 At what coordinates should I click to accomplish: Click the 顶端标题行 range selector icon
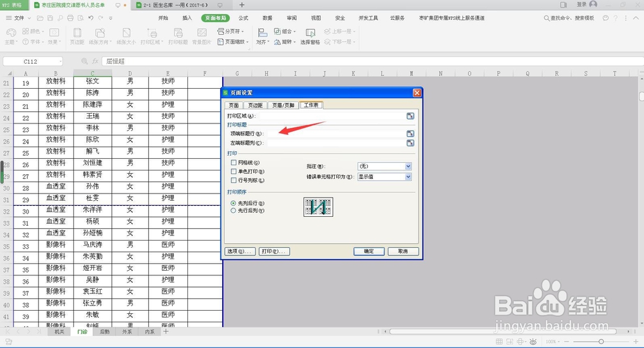pos(410,134)
